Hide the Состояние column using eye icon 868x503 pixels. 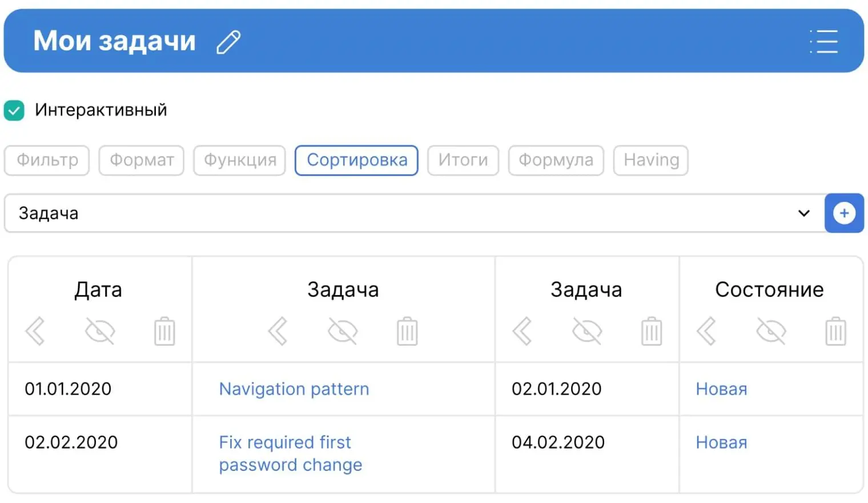pyautogui.click(x=771, y=331)
